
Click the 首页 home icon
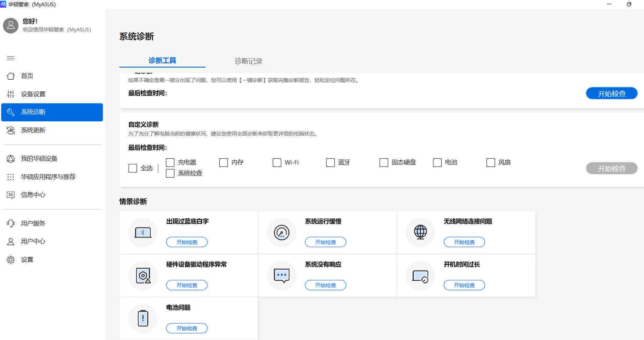click(x=11, y=76)
